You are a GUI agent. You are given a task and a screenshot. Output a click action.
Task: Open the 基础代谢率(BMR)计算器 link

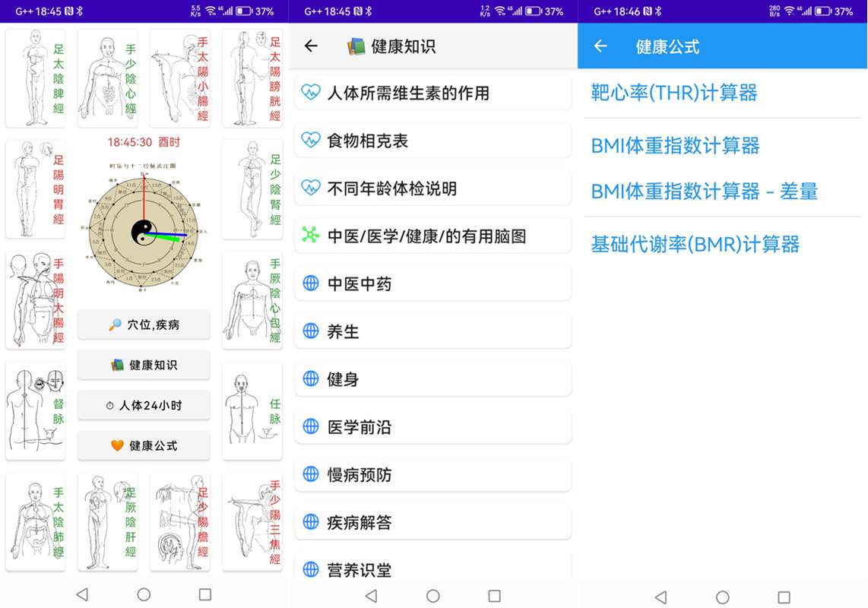(x=695, y=245)
